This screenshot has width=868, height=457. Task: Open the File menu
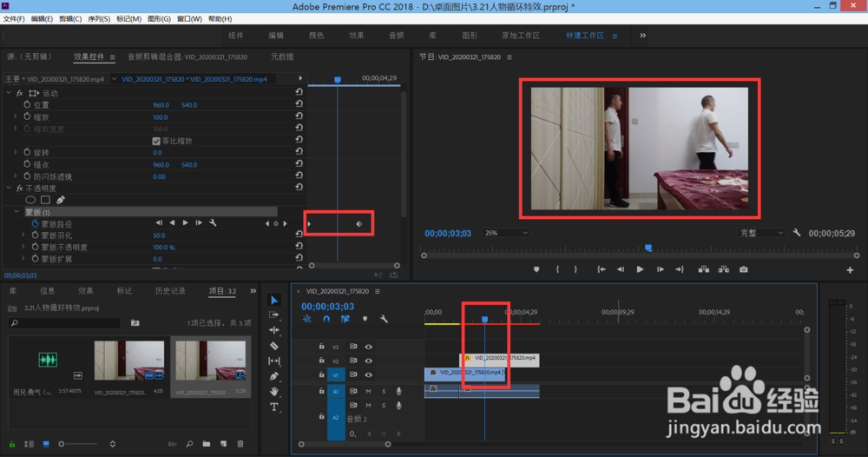coord(14,19)
